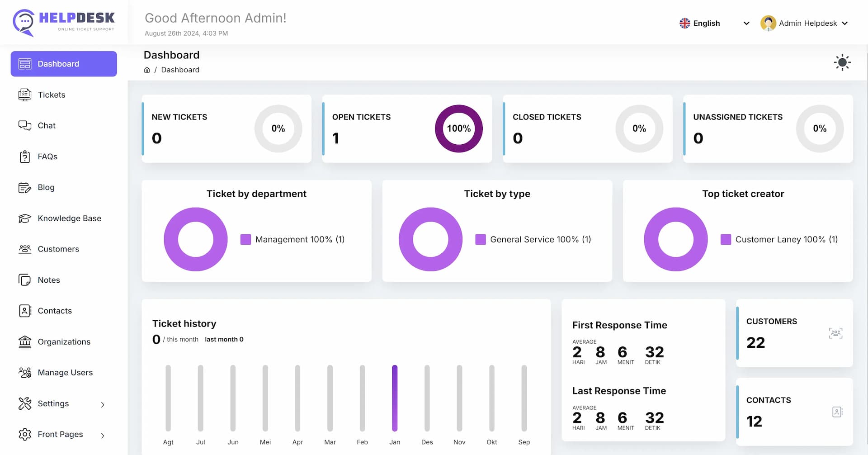Viewport: 868px width, 455px height.
Task: Click the Admin Helpdesk avatar
Action: click(768, 23)
